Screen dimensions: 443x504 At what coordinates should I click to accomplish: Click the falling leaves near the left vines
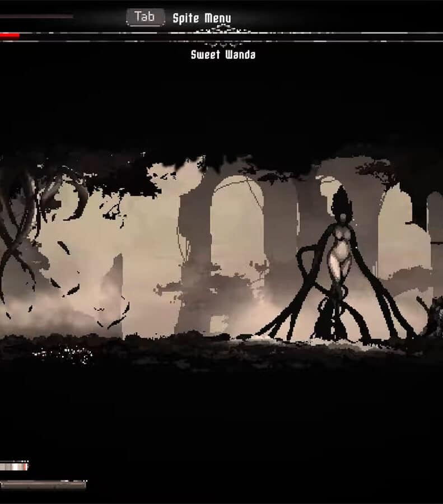pyautogui.click(x=67, y=280)
